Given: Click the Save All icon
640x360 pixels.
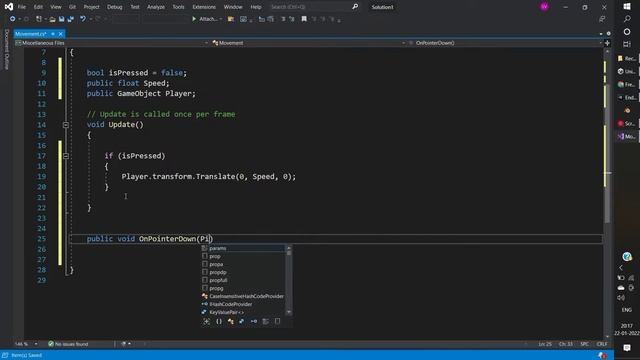Looking at the screenshot, I should [71, 19].
